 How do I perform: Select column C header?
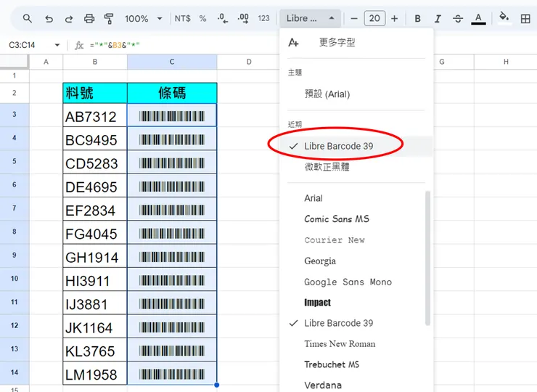click(x=172, y=62)
